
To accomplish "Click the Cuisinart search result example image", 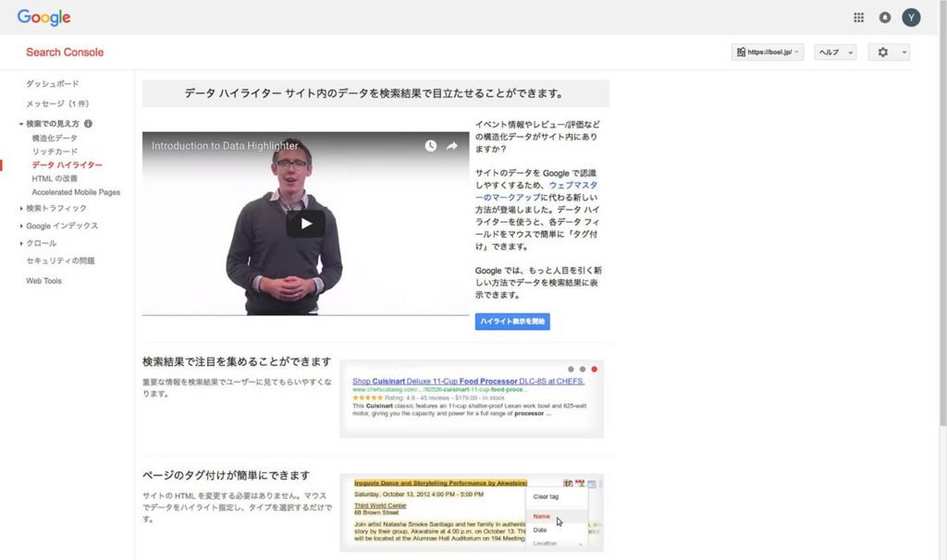I will coord(471,399).
